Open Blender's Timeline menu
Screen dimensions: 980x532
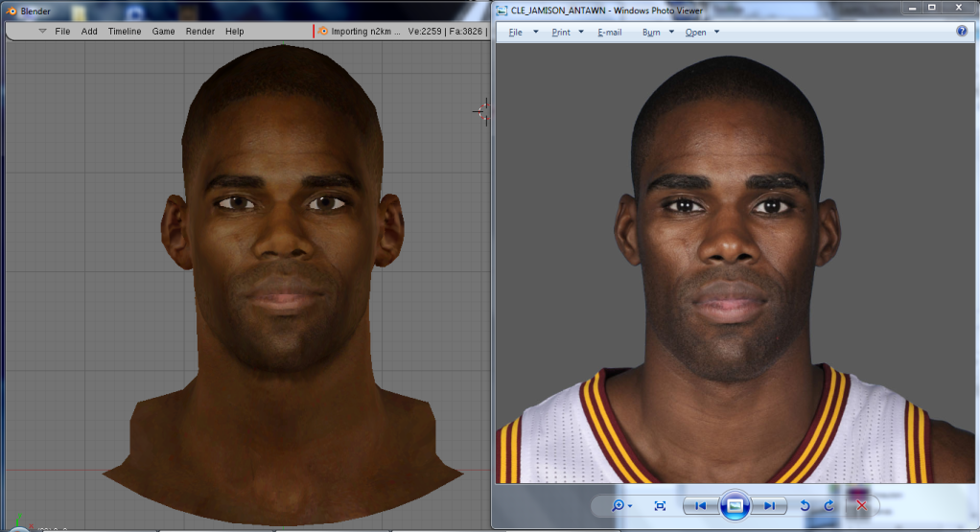[x=125, y=32]
